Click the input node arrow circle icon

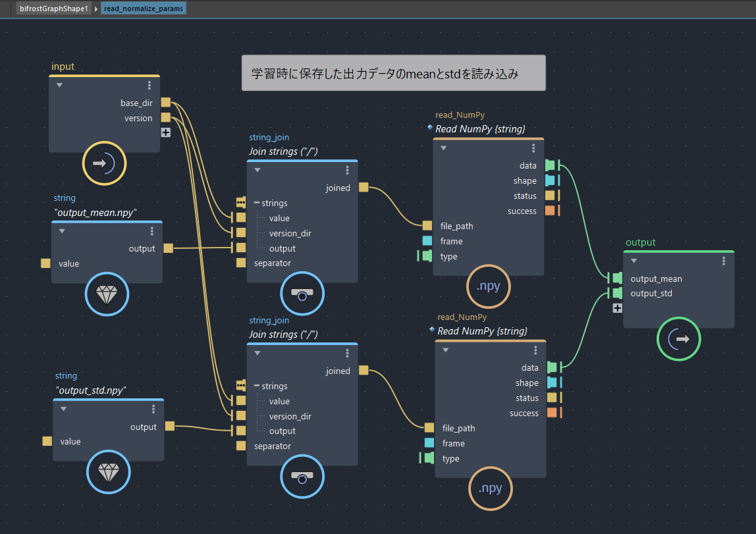click(104, 163)
